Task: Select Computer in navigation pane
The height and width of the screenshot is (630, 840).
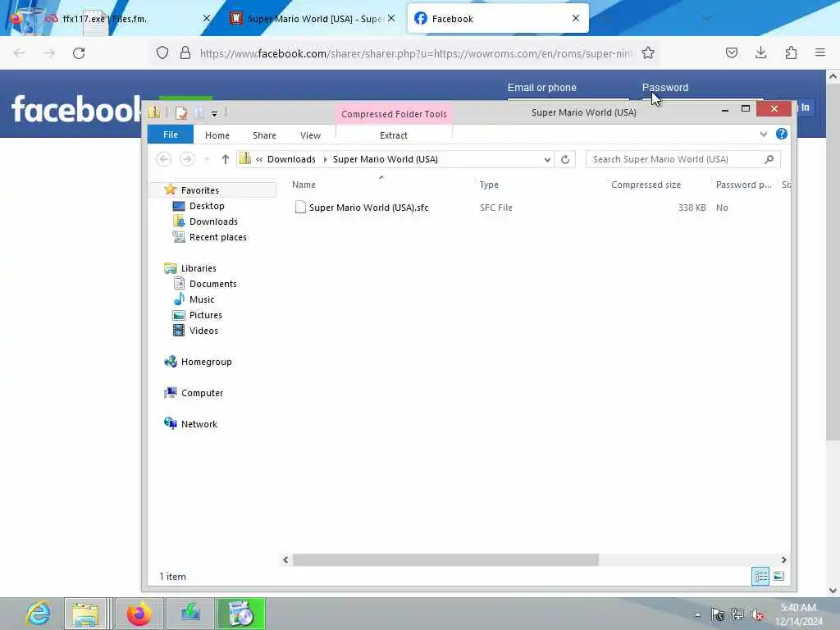Action: tap(202, 393)
